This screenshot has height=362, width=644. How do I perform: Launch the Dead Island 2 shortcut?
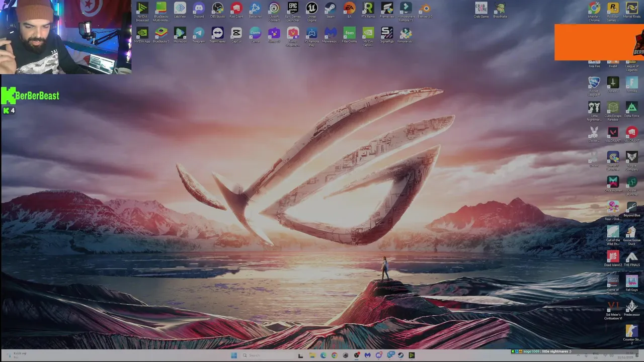(613, 258)
